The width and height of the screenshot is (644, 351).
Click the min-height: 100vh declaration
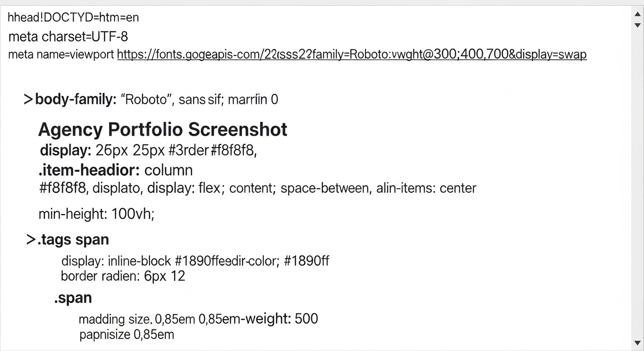(96, 214)
